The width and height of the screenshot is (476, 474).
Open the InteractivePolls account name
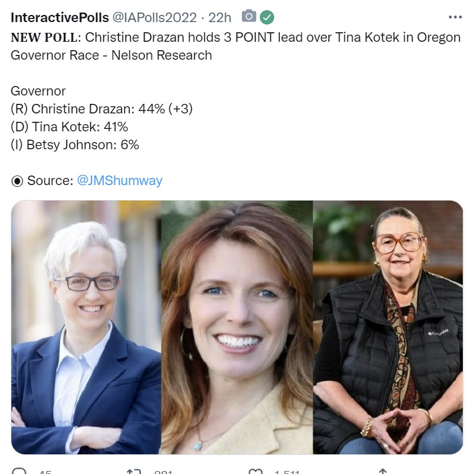[x=60, y=17]
